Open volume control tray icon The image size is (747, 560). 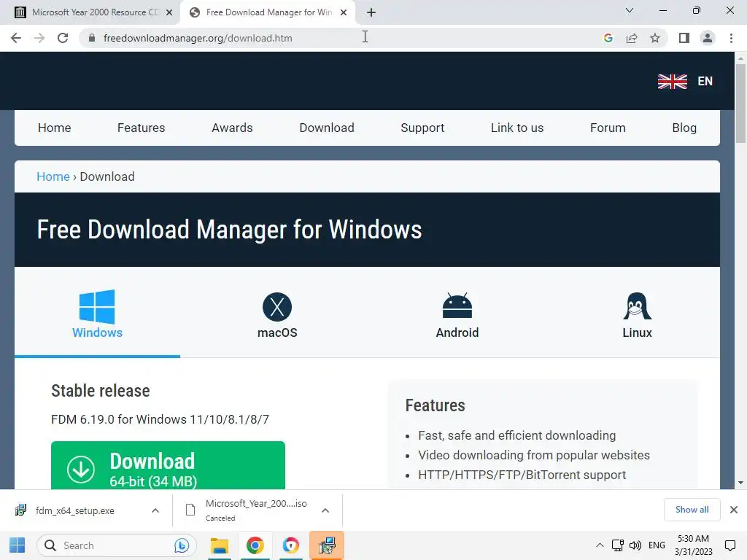tap(635, 545)
